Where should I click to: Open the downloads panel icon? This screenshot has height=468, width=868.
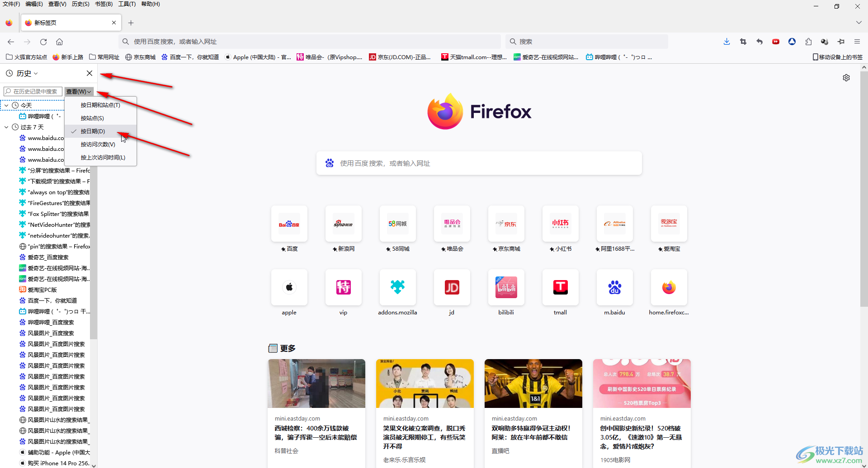click(726, 42)
